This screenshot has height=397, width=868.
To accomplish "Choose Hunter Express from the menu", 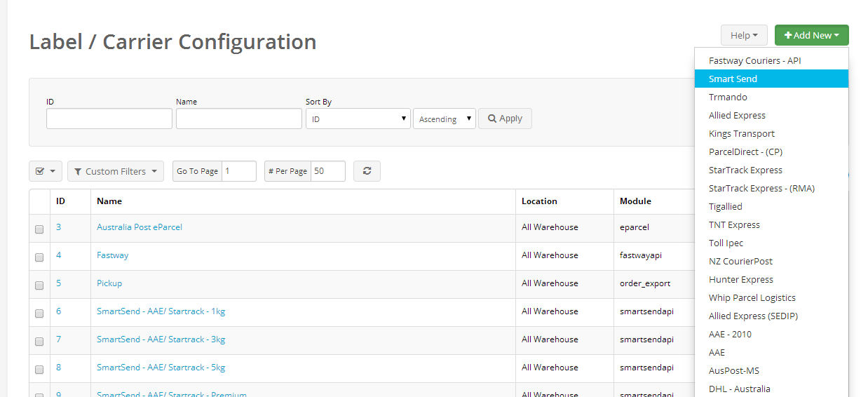I will point(771,280).
